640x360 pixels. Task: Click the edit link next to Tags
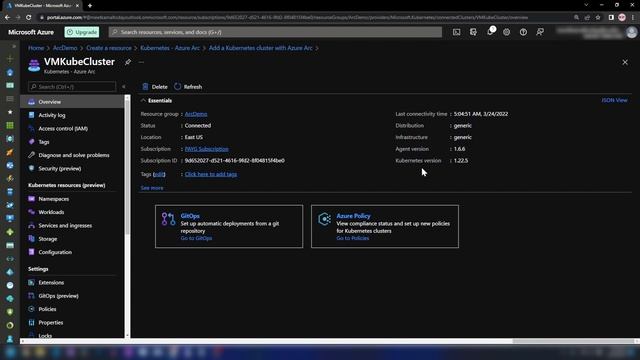[x=159, y=174]
